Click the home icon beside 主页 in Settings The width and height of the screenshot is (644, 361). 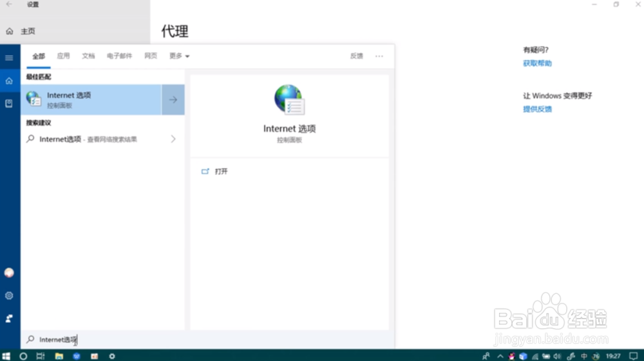pyautogui.click(x=10, y=31)
